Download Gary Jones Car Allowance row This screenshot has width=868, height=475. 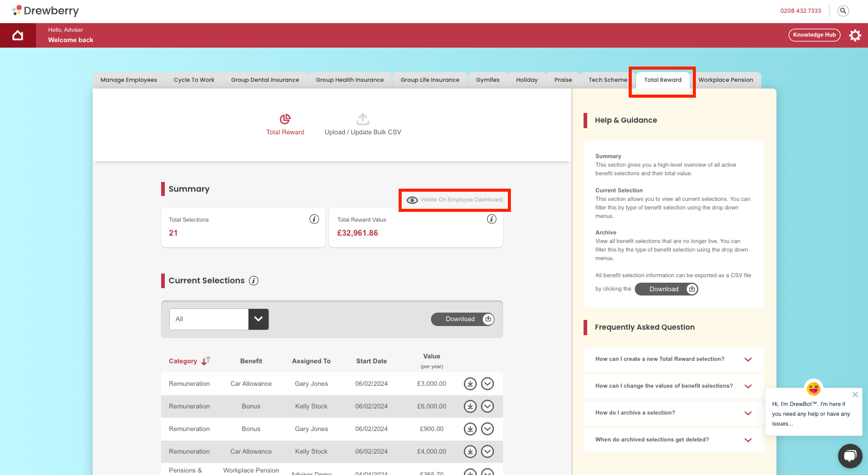470,384
